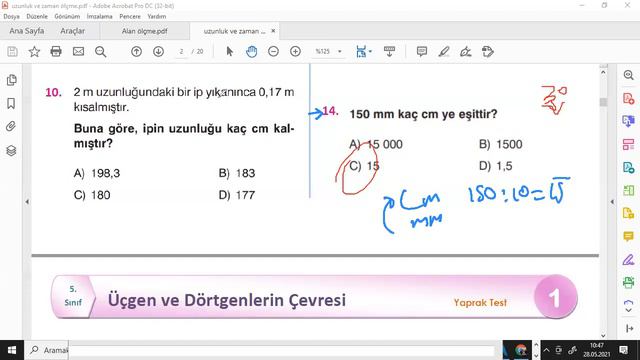Image resolution: width=640 pixels, height=360 pixels.
Task: Expand the left navigation pane
Action: (27, 201)
